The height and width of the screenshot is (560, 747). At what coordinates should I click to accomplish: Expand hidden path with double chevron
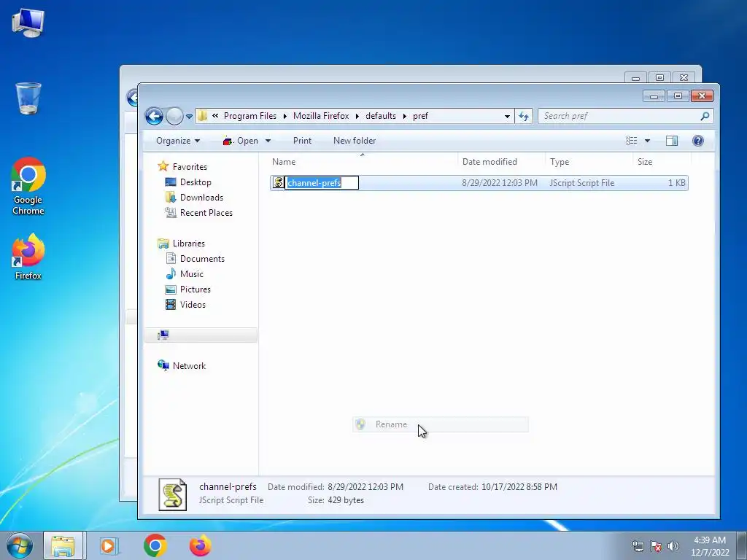click(x=215, y=116)
